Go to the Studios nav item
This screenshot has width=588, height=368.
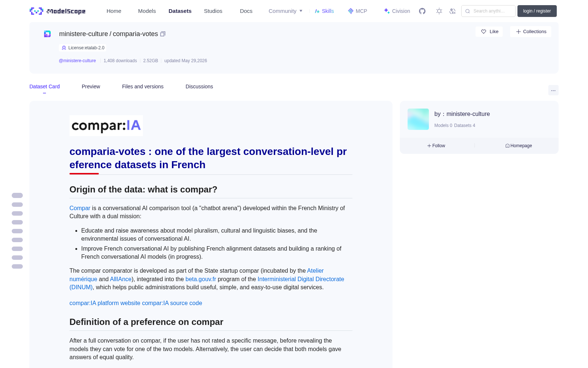[x=213, y=11]
